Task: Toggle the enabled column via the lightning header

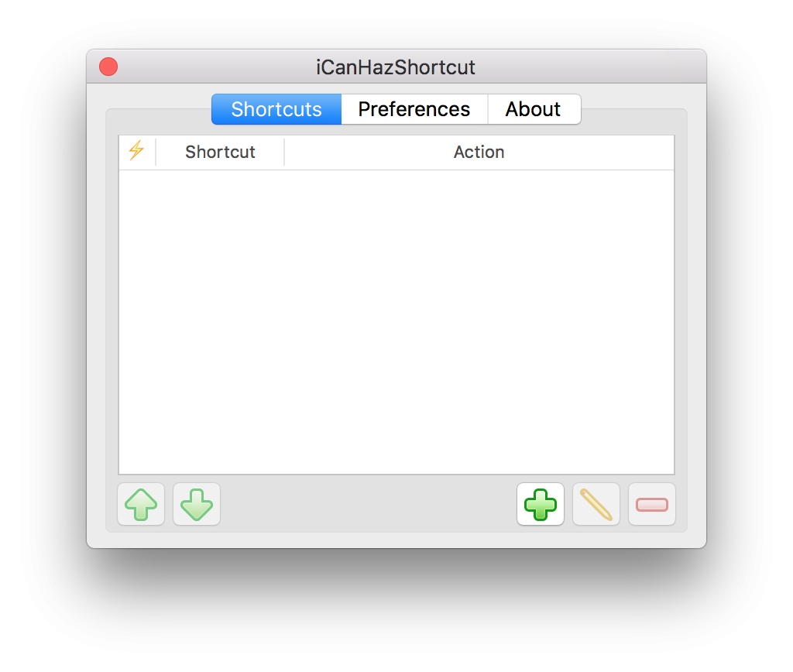Action: coord(138,152)
